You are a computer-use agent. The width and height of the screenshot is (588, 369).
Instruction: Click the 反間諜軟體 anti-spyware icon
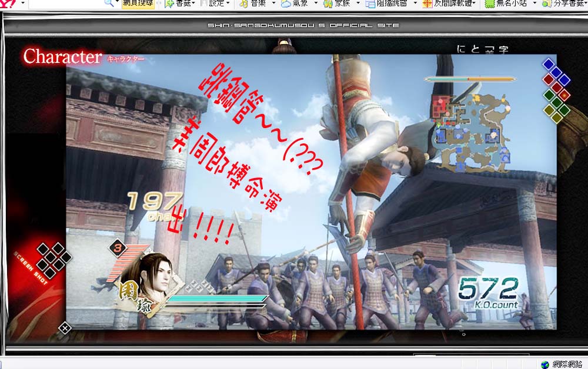pos(427,4)
